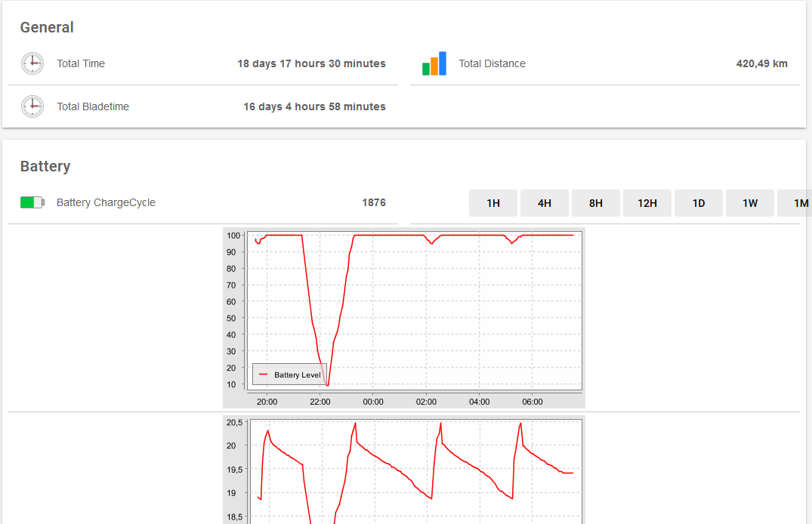The height and width of the screenshot is (524, 812).
Task: Click the 06:00 axis label on battery chart
Action: [x=533, y=402]
